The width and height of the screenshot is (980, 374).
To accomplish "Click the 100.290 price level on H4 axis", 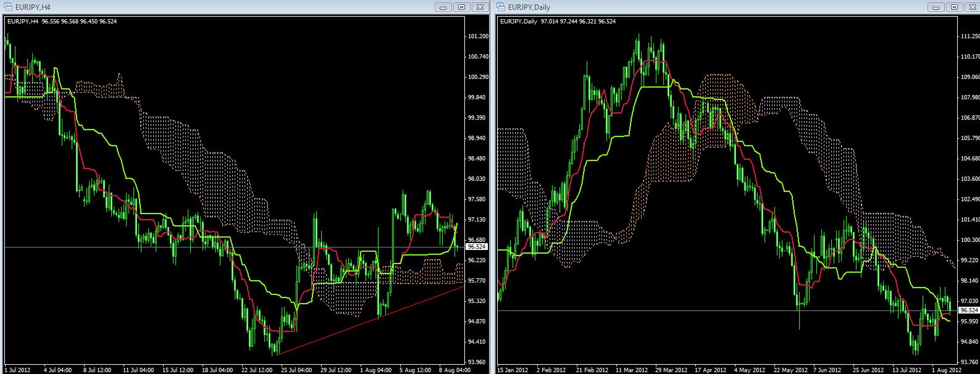I will coord(479,77).
